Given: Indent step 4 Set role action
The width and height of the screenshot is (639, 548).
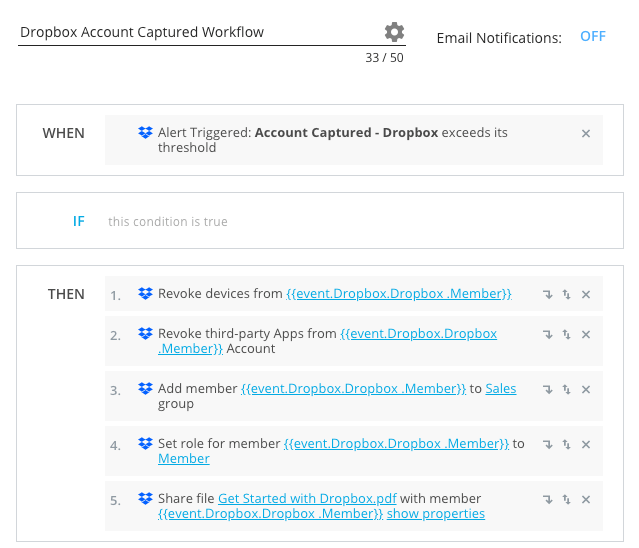Looking at the screenshot, I should [548, 445].
